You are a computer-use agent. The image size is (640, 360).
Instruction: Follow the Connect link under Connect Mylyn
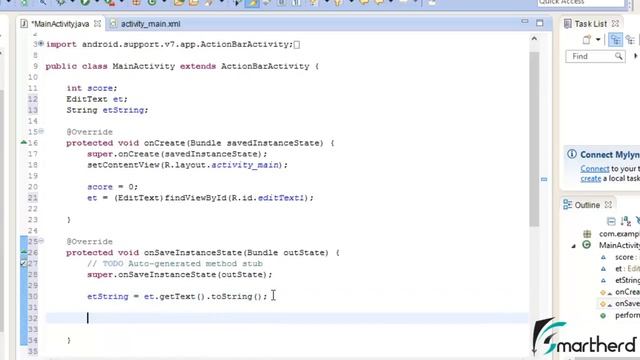click(595, 169)
